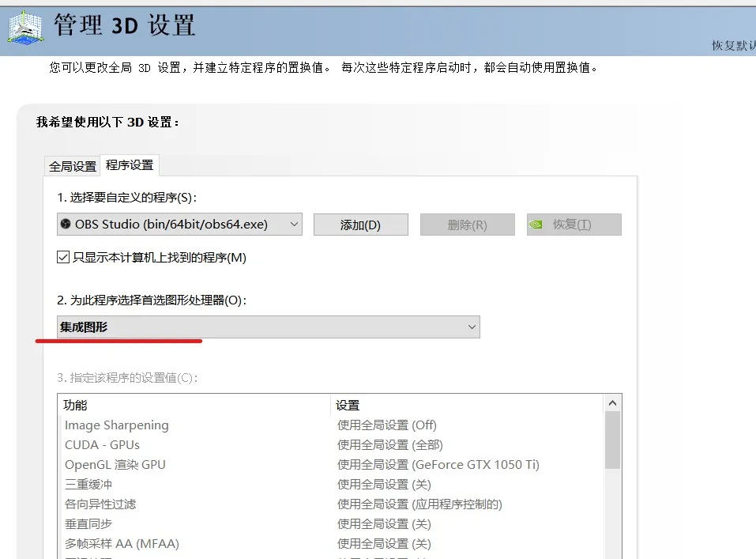Select the 程序设置 tab

coord(130,165)
